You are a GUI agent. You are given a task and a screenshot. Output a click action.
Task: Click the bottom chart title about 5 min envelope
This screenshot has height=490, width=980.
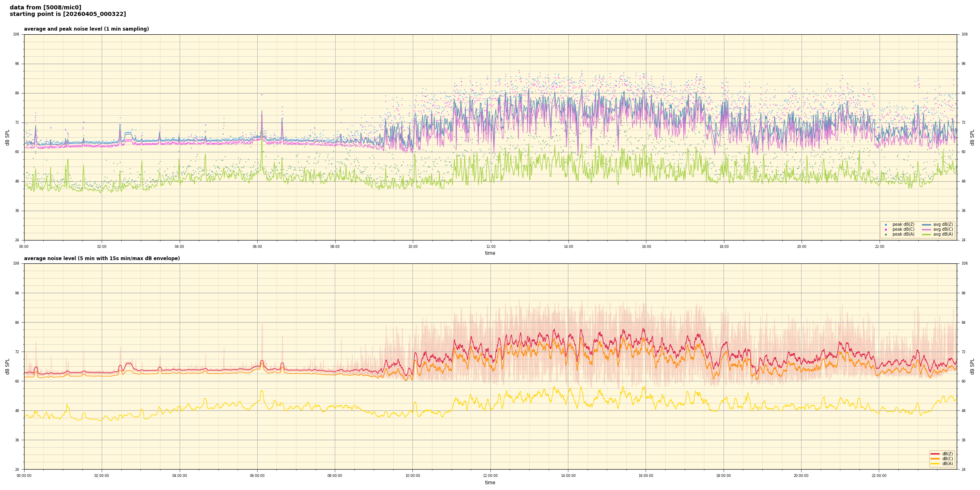pos(102,258)
